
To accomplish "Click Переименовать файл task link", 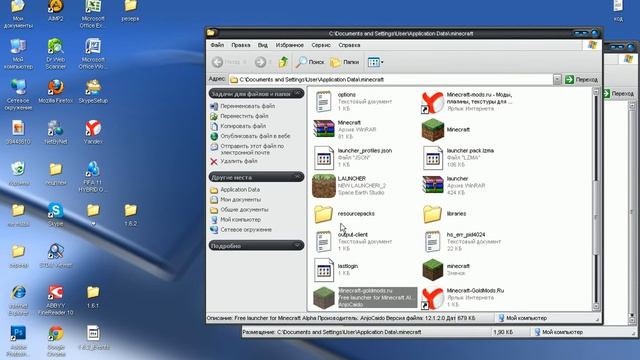I will click(247, 106).
